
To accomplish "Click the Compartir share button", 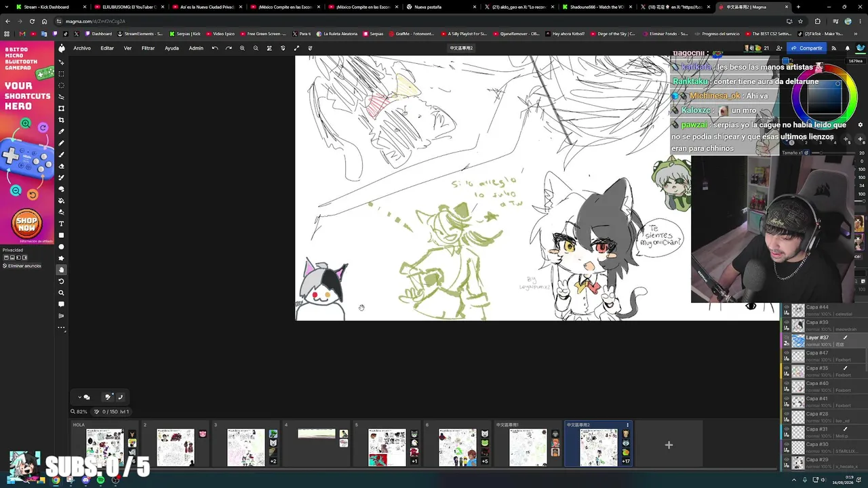I will 807,48.
